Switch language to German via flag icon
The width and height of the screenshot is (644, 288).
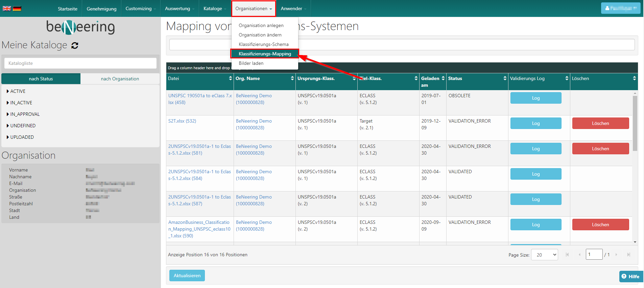(17, 8)
